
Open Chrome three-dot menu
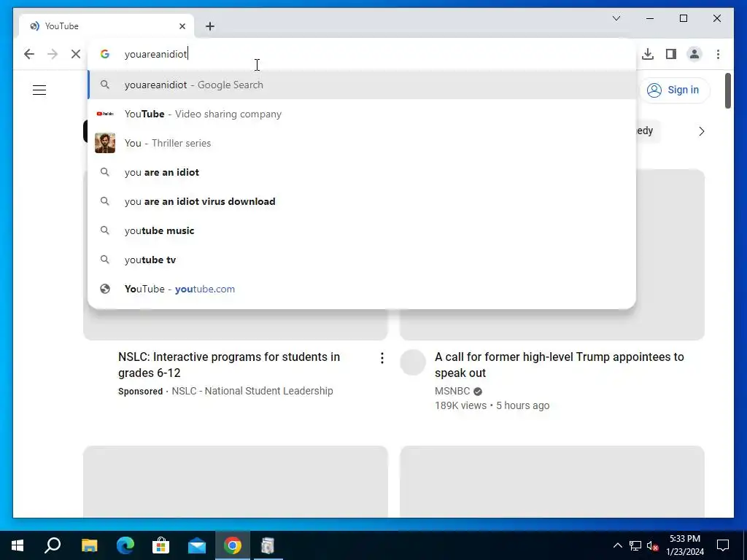click(718, 54)
